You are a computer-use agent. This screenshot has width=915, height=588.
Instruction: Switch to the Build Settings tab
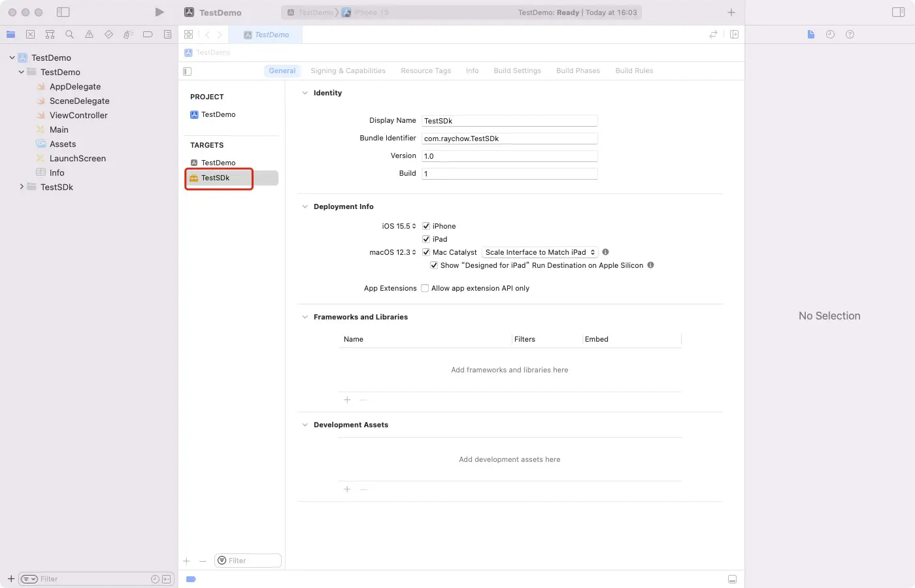pos(517,71)
